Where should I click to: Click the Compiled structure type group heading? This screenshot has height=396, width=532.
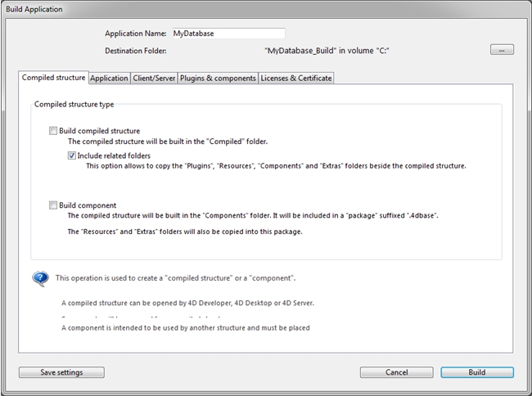pos(74,104)
